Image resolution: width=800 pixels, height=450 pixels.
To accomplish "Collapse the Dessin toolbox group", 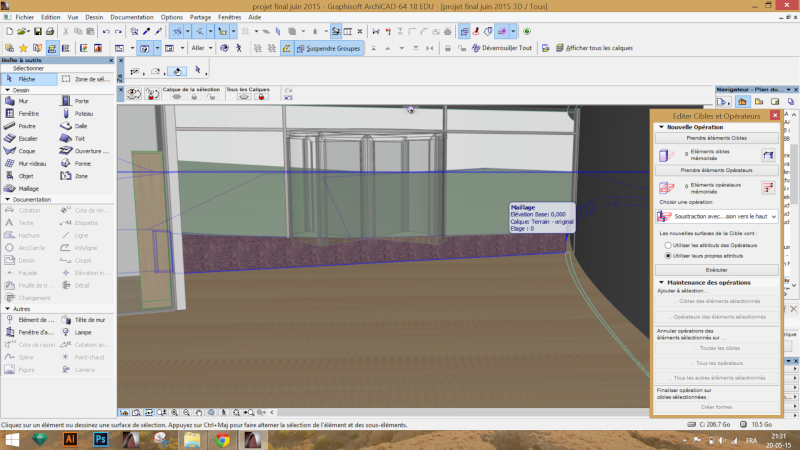I will pos(7,90).
